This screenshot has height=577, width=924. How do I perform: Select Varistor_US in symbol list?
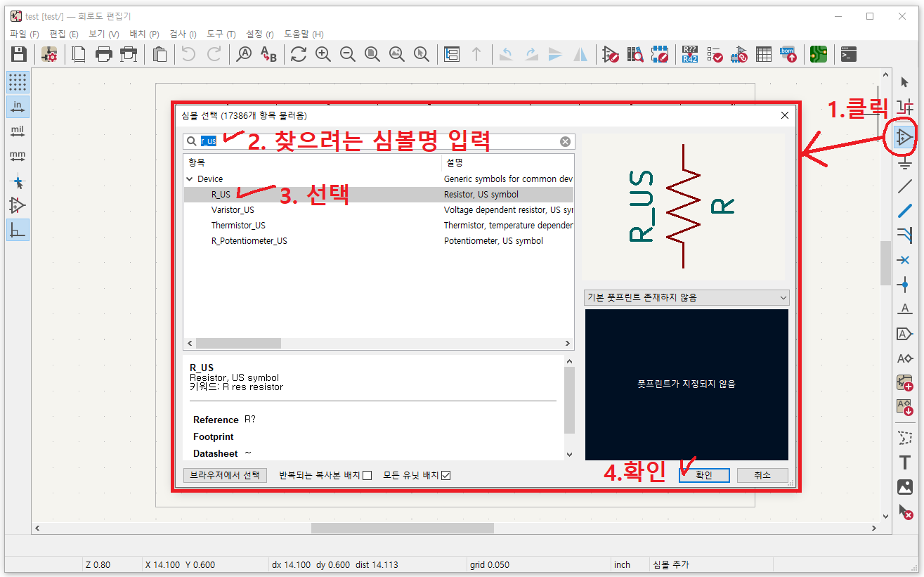[233, 210]
